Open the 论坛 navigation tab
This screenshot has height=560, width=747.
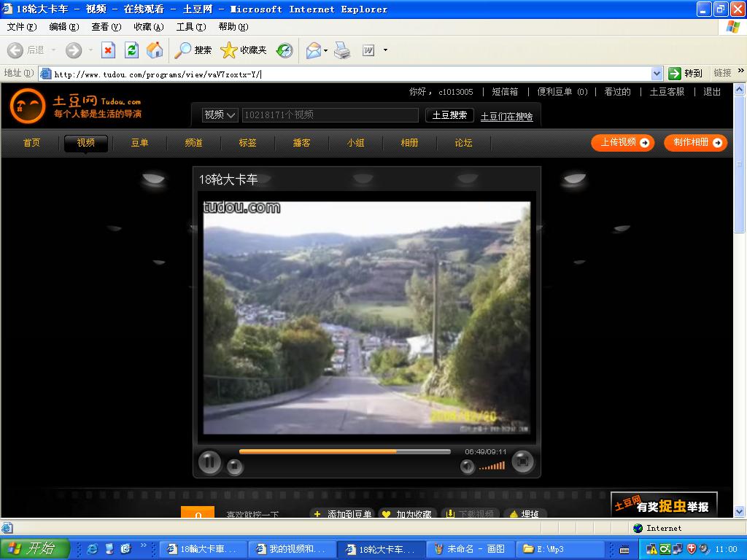pos(463,143)
